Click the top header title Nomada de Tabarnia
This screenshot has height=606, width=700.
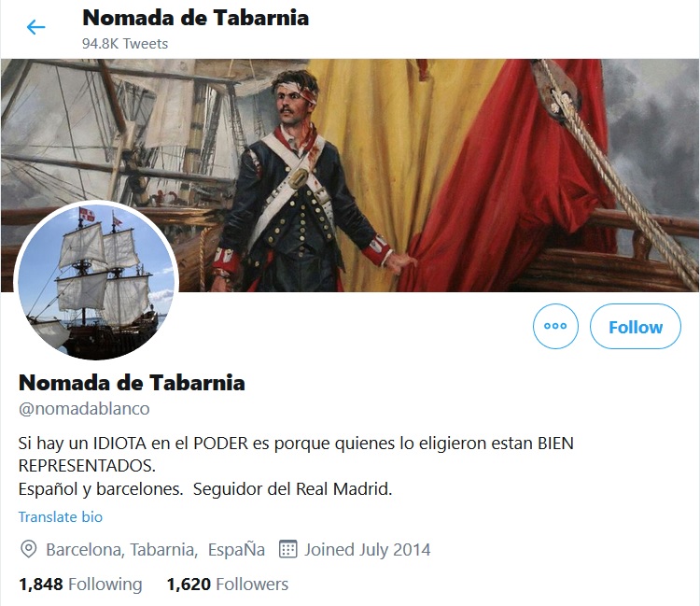[x=196, y=18]
